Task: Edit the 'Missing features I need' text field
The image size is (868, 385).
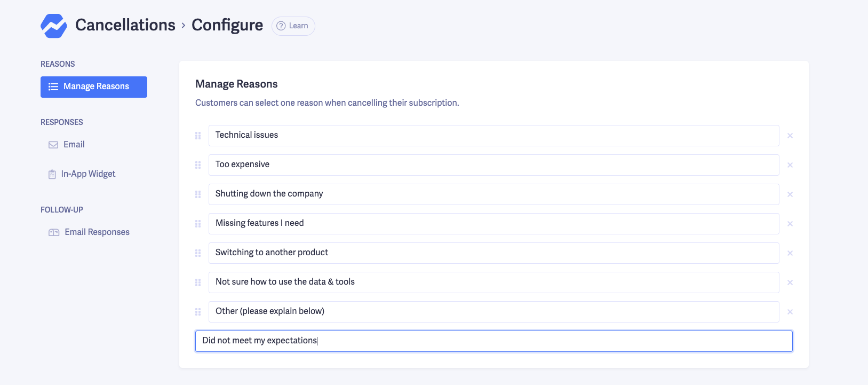Action: (x=493, y=224)
